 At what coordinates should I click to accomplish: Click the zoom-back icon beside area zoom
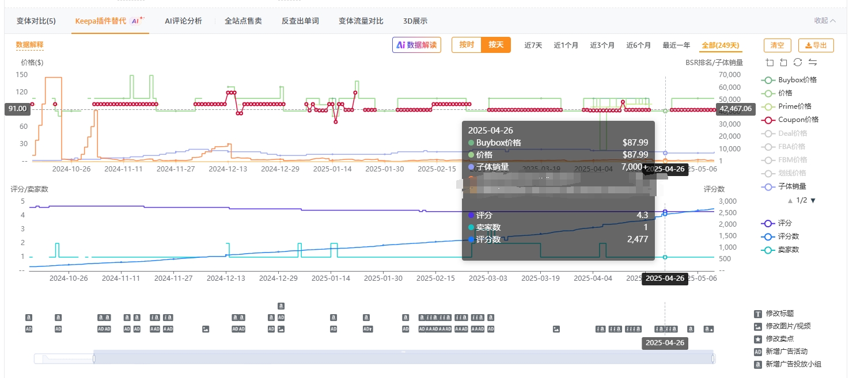click(783, 62)
